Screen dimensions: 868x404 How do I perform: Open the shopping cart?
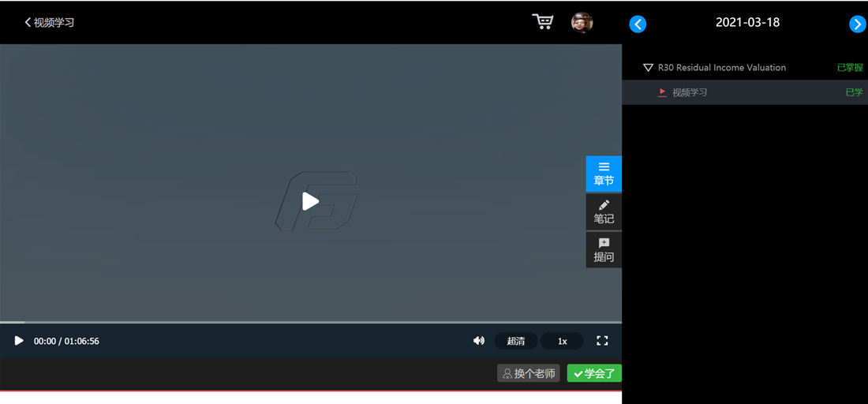pos(542,22)
